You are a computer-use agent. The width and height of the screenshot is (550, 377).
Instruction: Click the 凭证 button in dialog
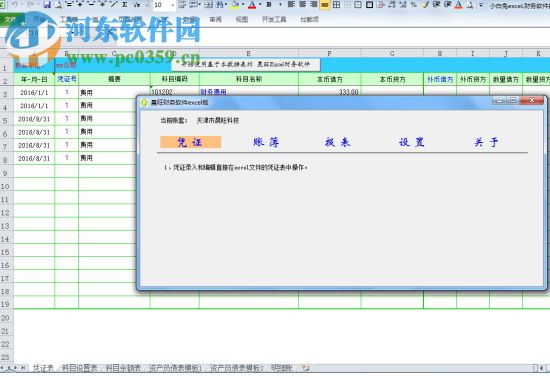coord(190,142)
